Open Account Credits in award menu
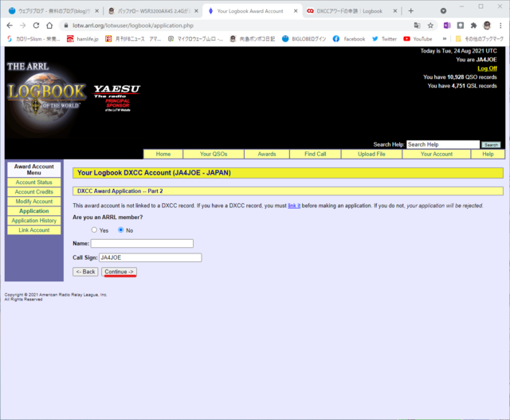Viewport: 510px width, 420px height. point(34,192)
